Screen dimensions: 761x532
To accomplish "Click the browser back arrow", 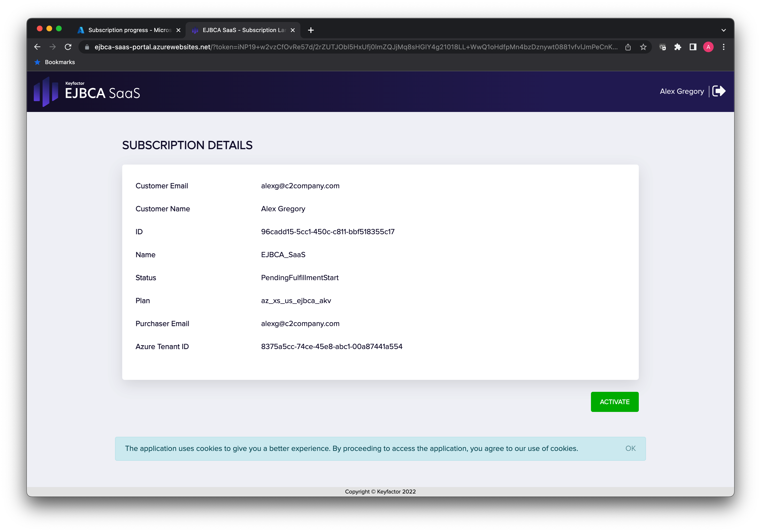I will (x=37, y=47).
